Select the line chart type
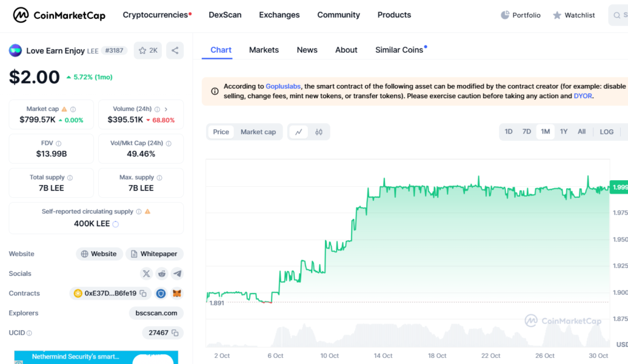Viewport: 628px width, 364px height. click(299, 132)
